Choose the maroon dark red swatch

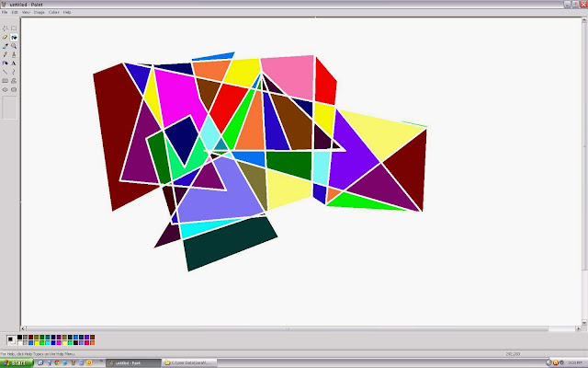[x=30, y=338]
